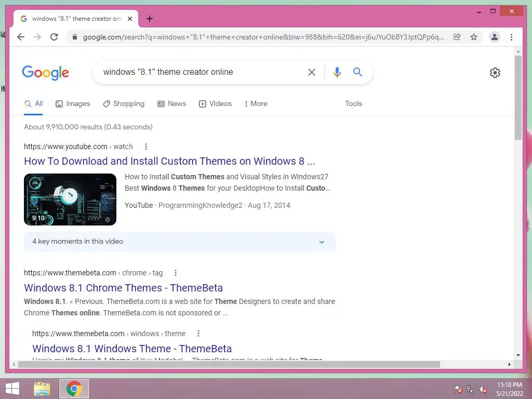Image resolution: width=532 pixels, height=399 pixels.
Task: Switch to Images results
Action: pos(73,104)
